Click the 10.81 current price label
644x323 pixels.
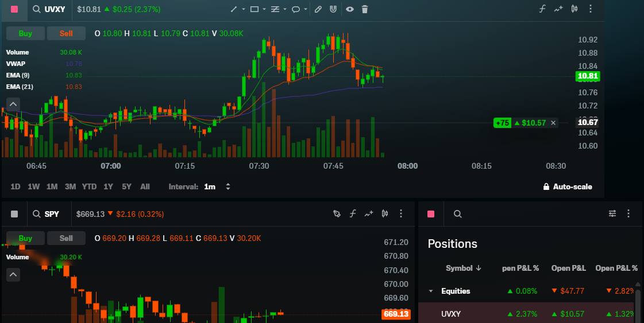[588, 76]
